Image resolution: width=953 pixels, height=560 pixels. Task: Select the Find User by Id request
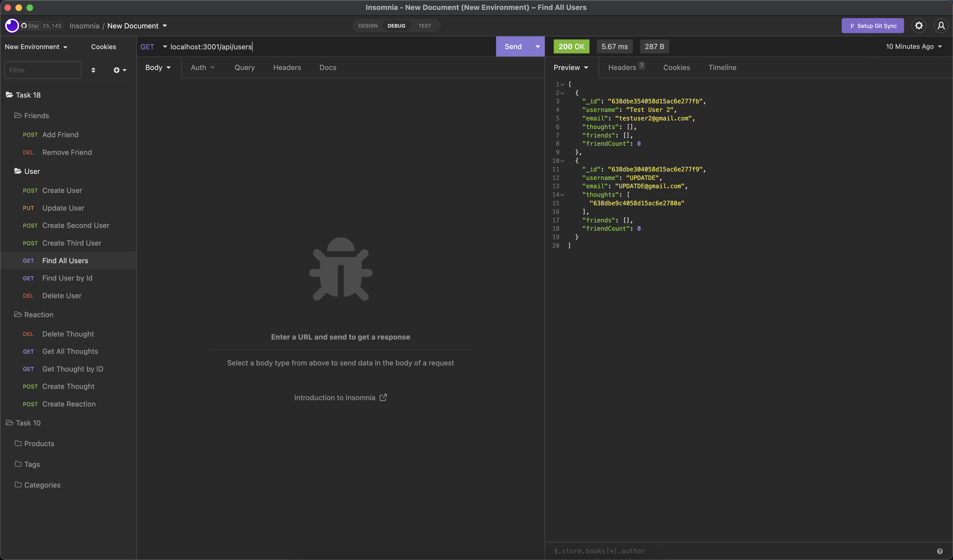pos(67,278)
